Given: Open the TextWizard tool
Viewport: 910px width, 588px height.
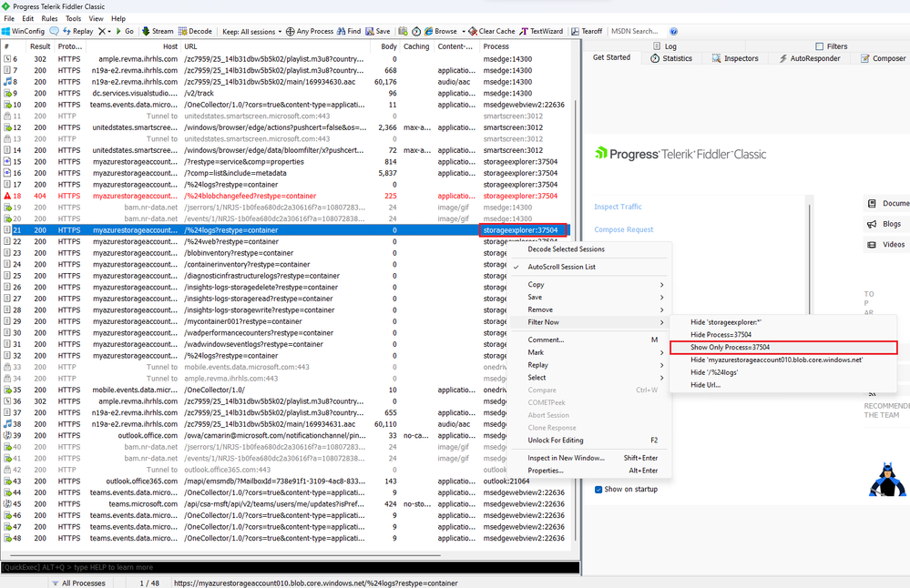Looking at the screenshot, I should click(541, 31).
